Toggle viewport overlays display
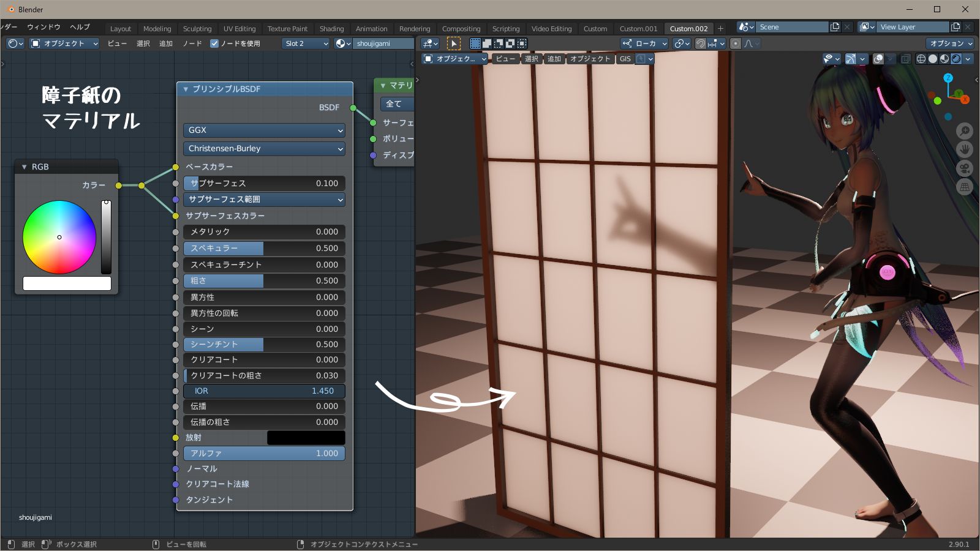The image size is (980, 551). click(x=878, y=59)
